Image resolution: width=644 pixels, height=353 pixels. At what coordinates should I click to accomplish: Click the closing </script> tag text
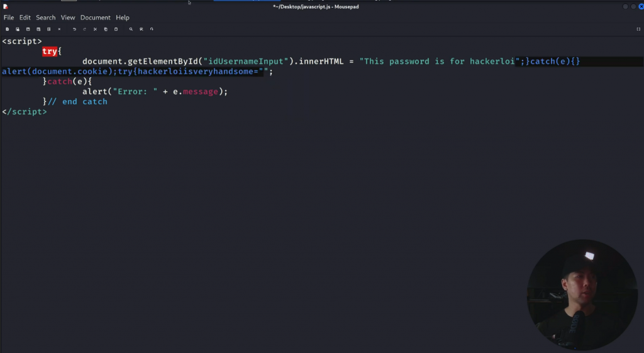[25, 112]
